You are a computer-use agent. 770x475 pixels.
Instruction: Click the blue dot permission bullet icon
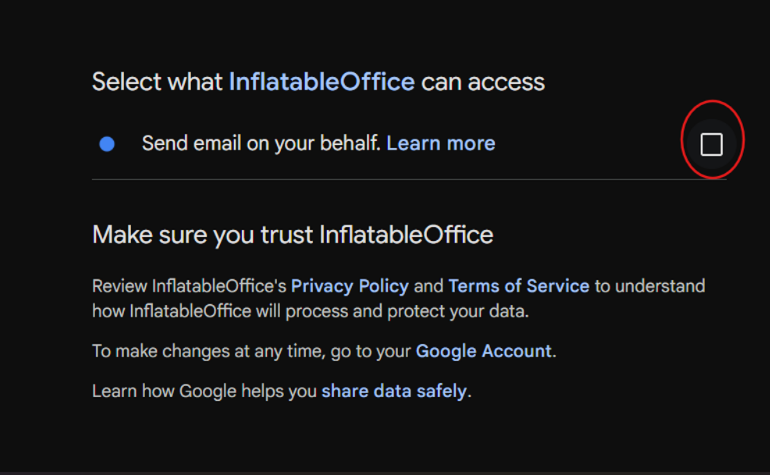(107, 144)
